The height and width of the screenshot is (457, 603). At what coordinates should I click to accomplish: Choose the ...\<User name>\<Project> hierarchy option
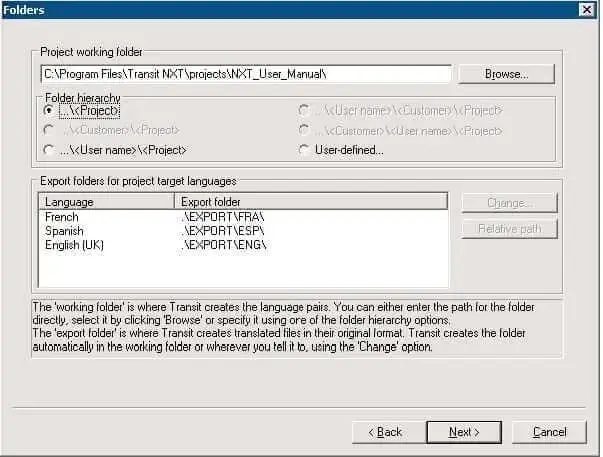point(49,150)
